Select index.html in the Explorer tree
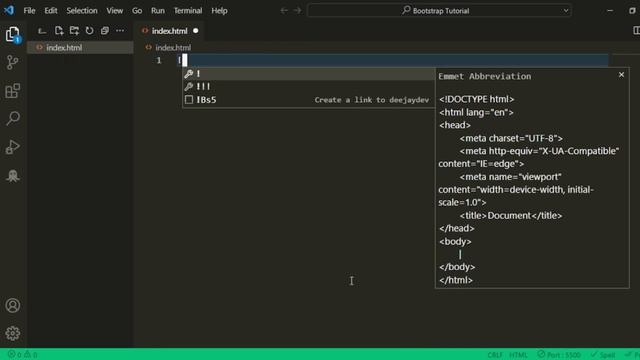The width and height of the screenshot is (640, 360). [80, 48]
